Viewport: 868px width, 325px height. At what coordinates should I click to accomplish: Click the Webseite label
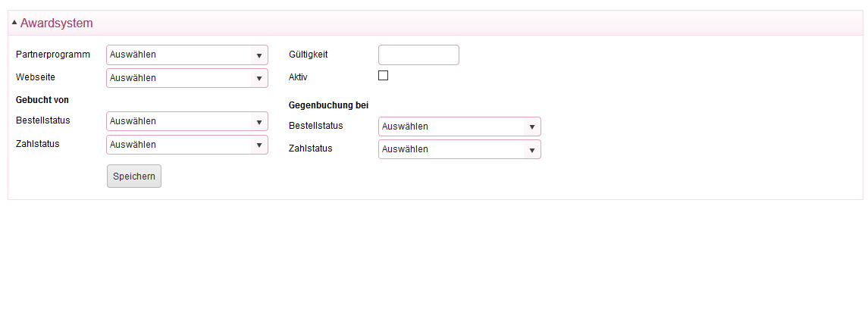[36, 77]
